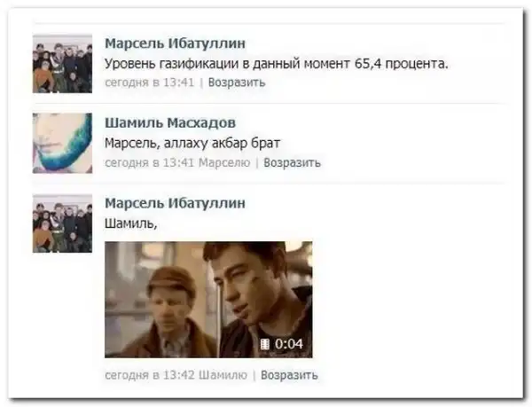This screenshot has width=532, height=407.
Task: Click the avatar next to third comment
Action: (62, 223)
